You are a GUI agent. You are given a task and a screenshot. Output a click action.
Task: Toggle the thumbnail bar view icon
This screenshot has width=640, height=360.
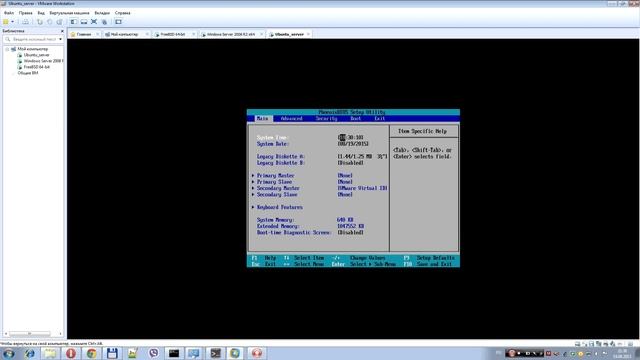tap(84, 22)
